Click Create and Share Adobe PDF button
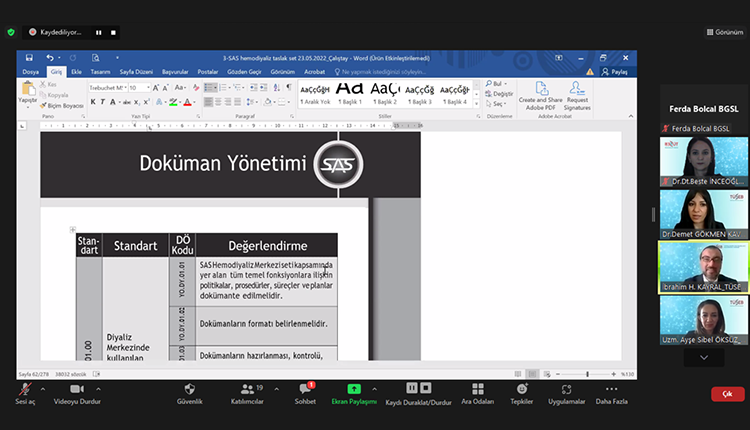Viewport: 750px width, 430px height. [x=540, y=95]
